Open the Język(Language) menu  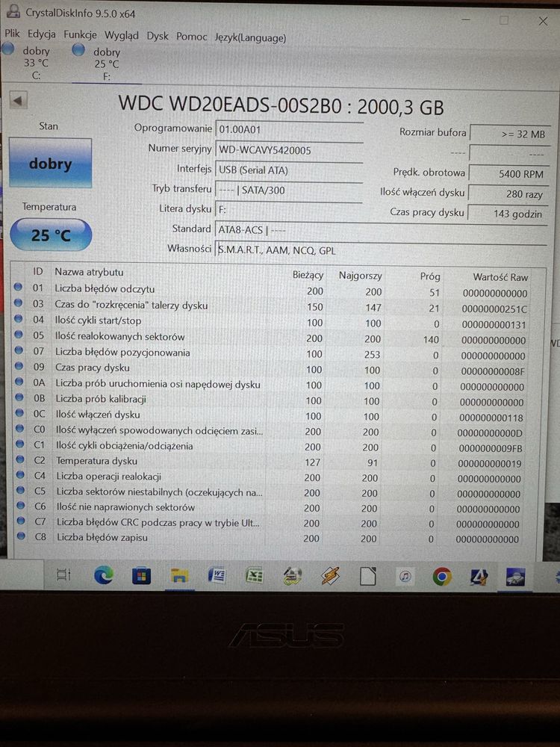tap(250, 37)
